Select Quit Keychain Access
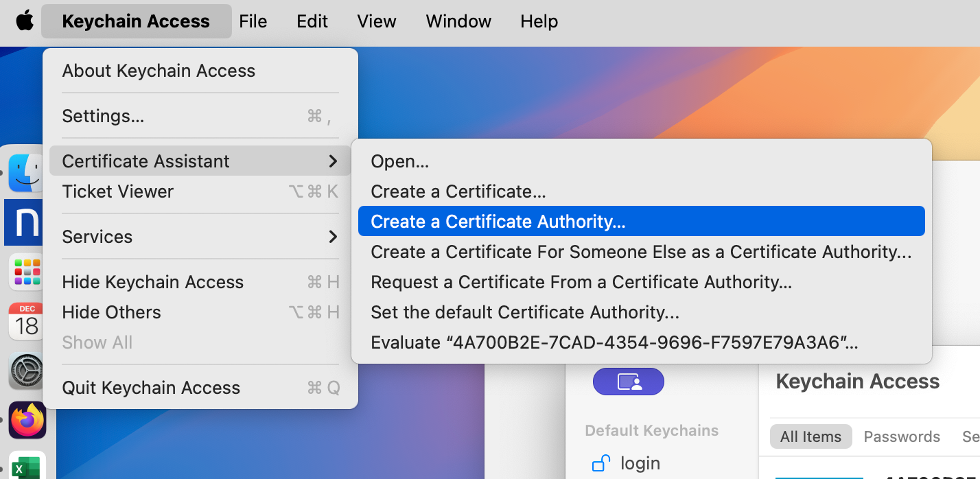Screen dimensions: 980x479 click(151, 388)
